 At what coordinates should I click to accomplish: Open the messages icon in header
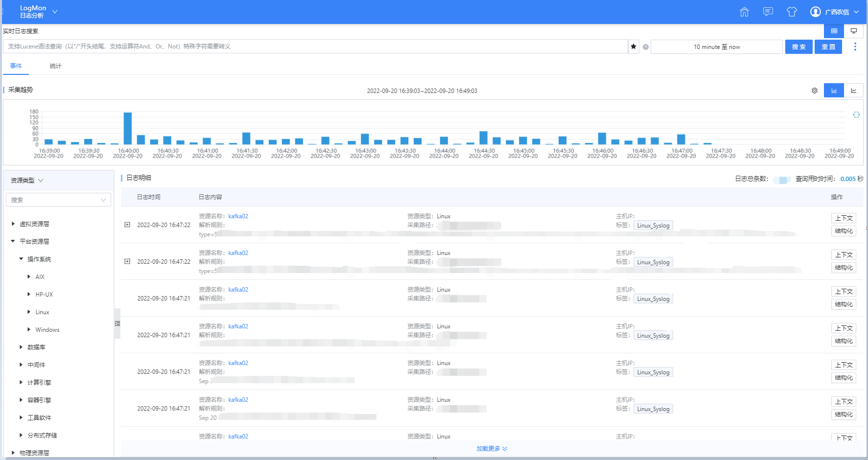(768, 12)
